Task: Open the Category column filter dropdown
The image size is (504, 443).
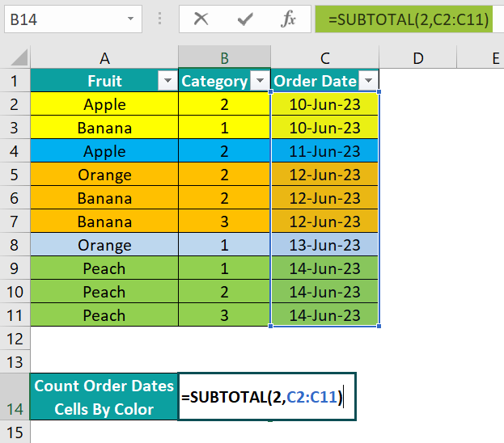Action: 260,80
